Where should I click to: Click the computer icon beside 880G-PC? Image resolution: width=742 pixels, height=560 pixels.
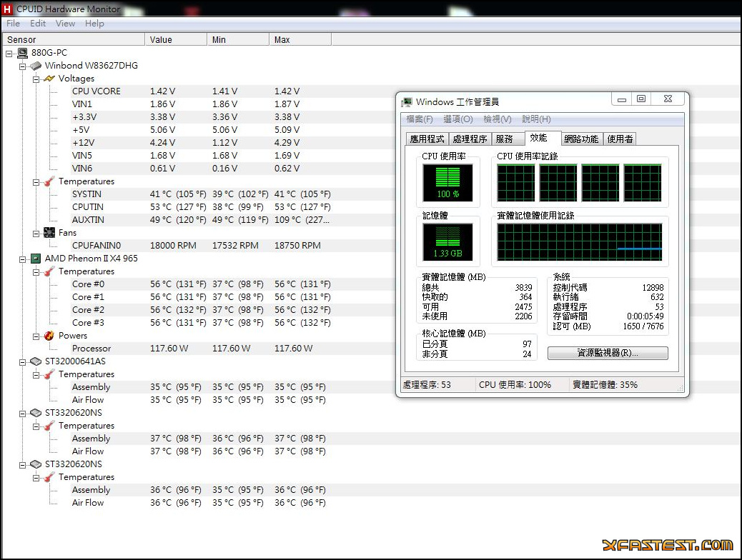point(22,53)
